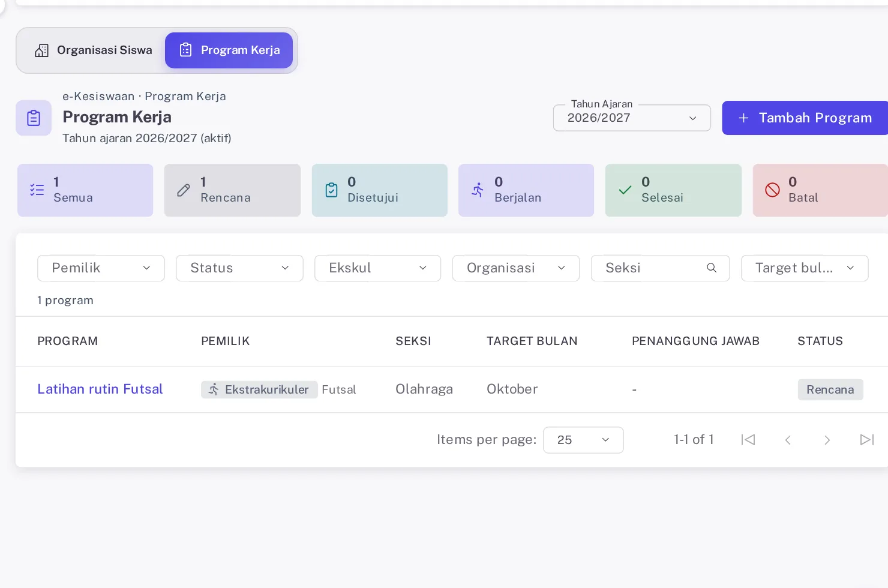Jump to last page of results

coord(867,440)
